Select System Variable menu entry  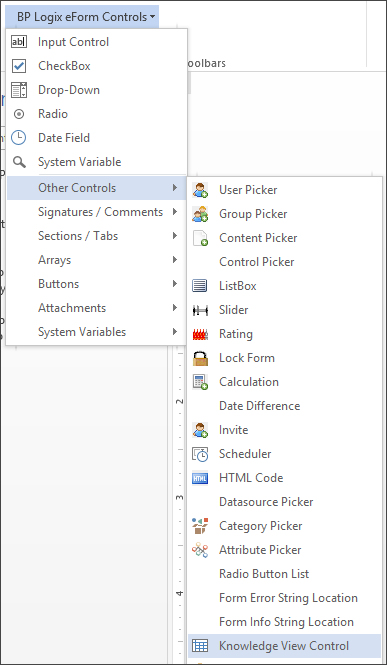pyautogui.click(x=97, y=162)
